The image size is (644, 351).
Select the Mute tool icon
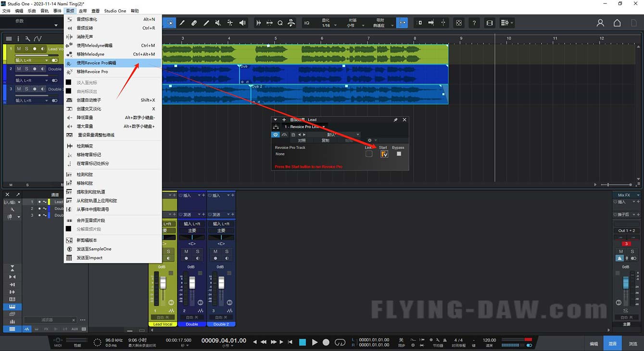218,23
